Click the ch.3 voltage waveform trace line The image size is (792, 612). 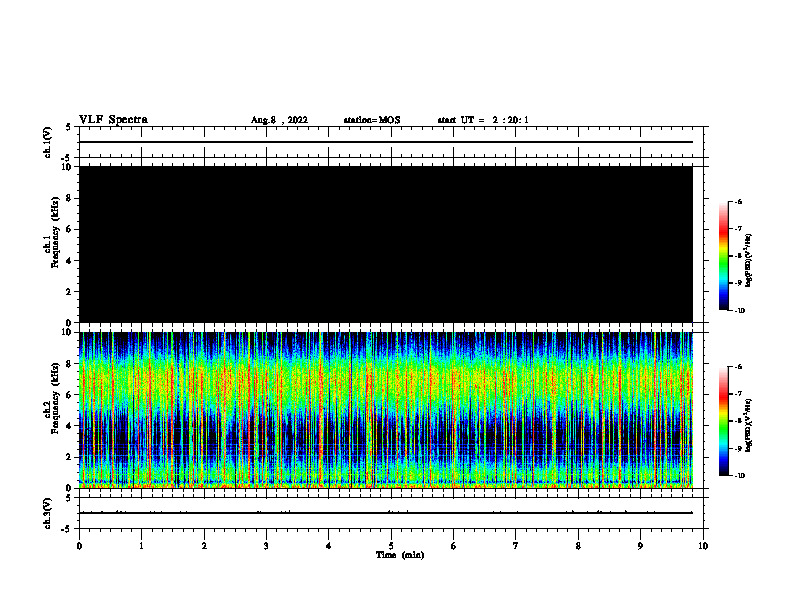point(386,513)
